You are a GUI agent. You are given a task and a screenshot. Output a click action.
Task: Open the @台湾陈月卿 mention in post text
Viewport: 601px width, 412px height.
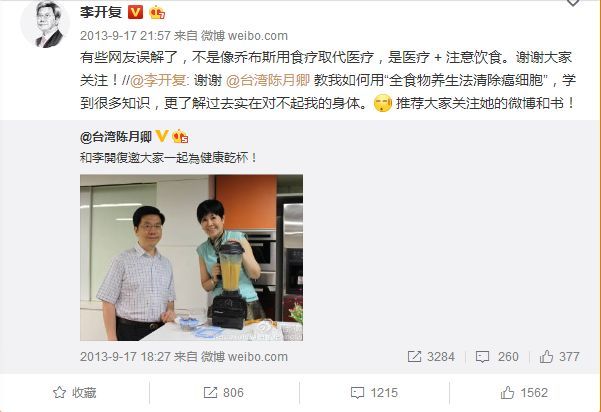[268, 80]
